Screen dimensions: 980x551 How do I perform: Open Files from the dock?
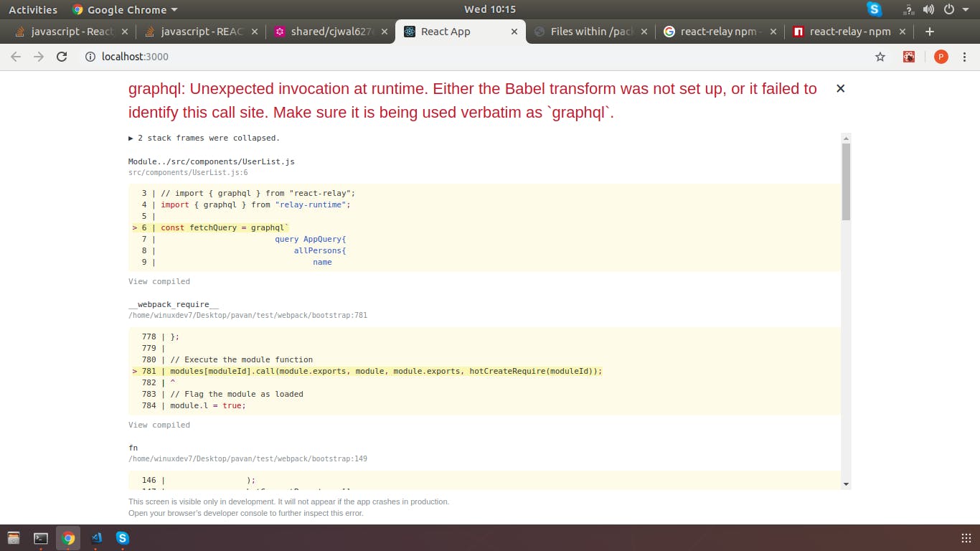[x=14, y=538]
